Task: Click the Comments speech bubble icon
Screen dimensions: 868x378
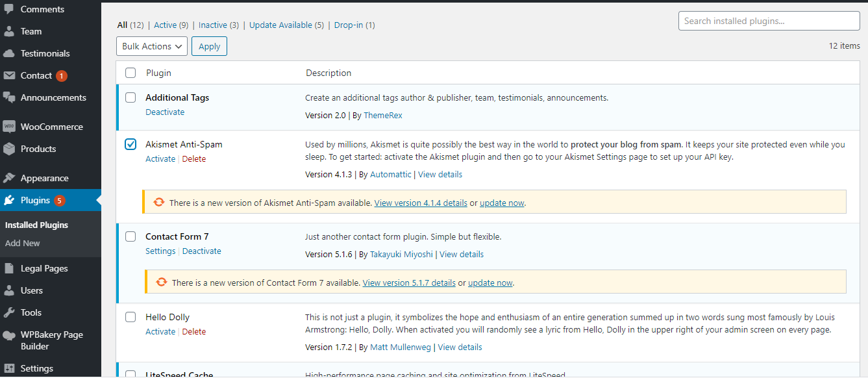Action: (x=9, y=9)
